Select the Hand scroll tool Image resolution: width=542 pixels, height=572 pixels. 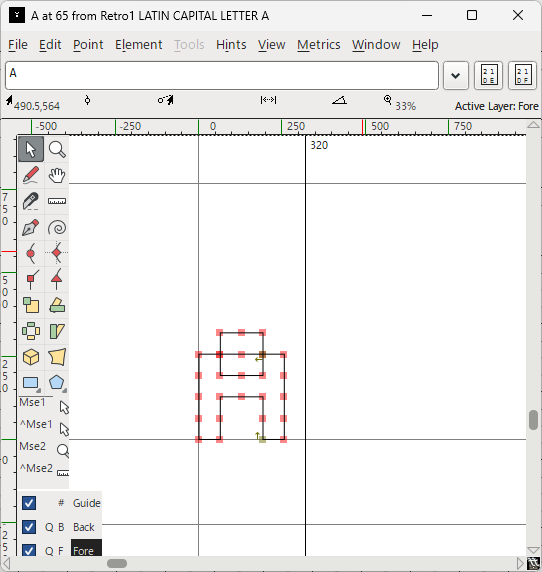tap(57, 175)
